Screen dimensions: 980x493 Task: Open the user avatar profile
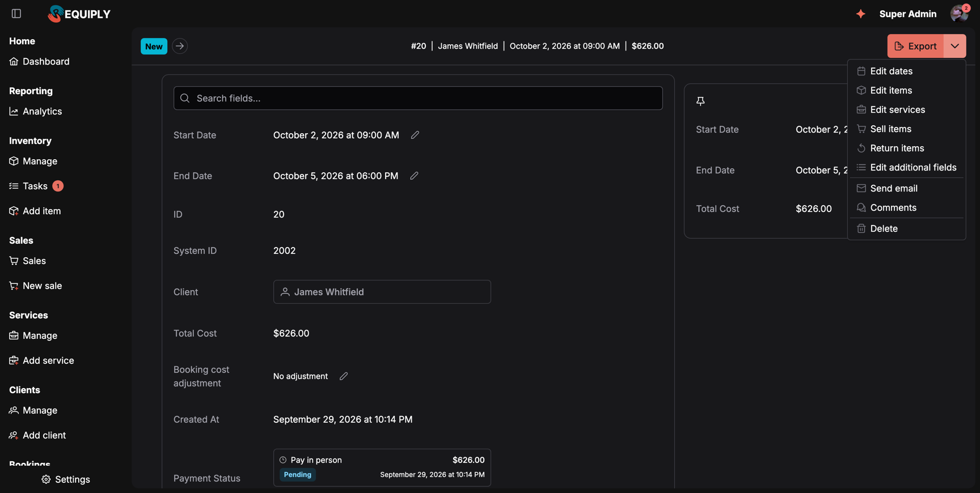[x=959, y=14]
